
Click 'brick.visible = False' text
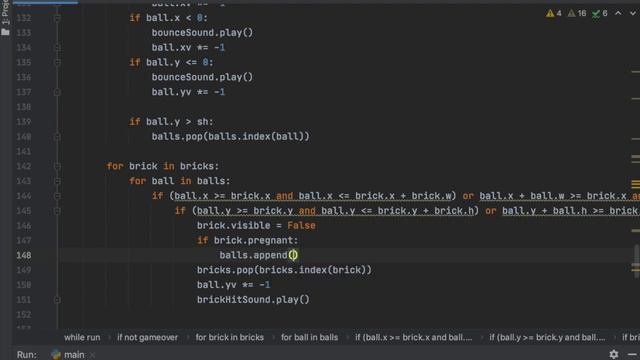(x=256, y=225)
